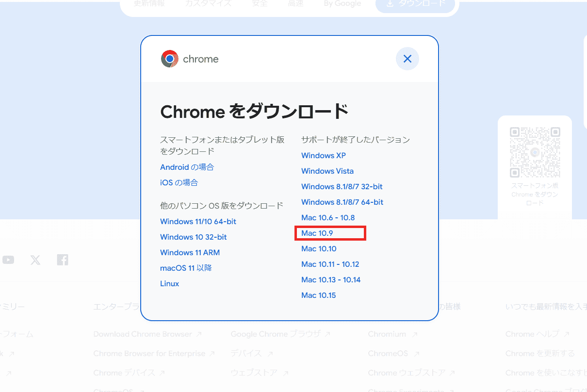Open the Facebook social icon
Image resolution: width=587 pixels, height=392 pixels.
pyautogui.click(x=63, y=260)
